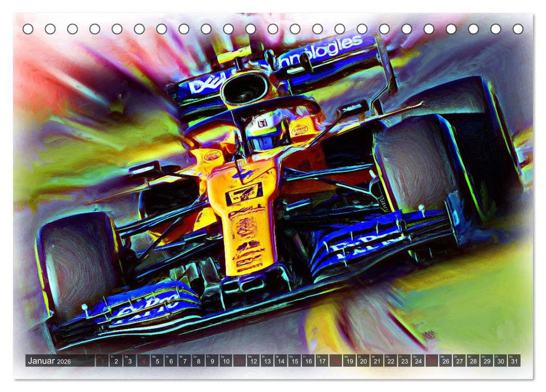Click the 2026 year text
The width and height of the screenshot is (546, 392).
(x=63, y=361)
